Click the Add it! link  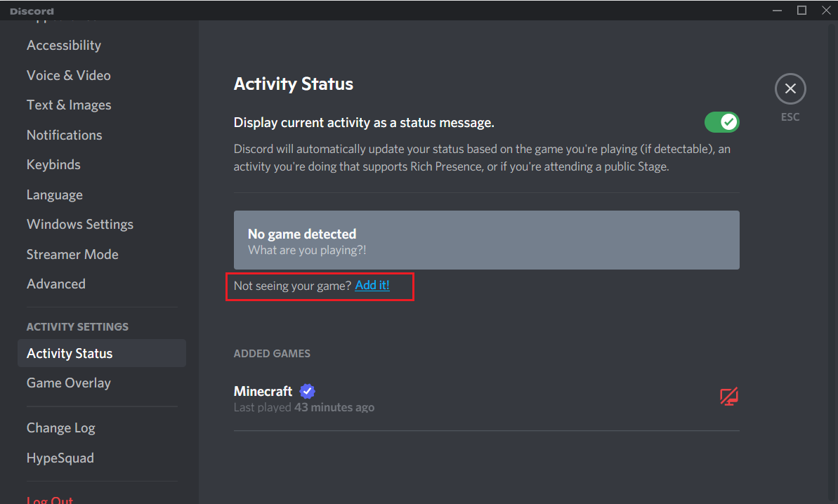point(372,285)
